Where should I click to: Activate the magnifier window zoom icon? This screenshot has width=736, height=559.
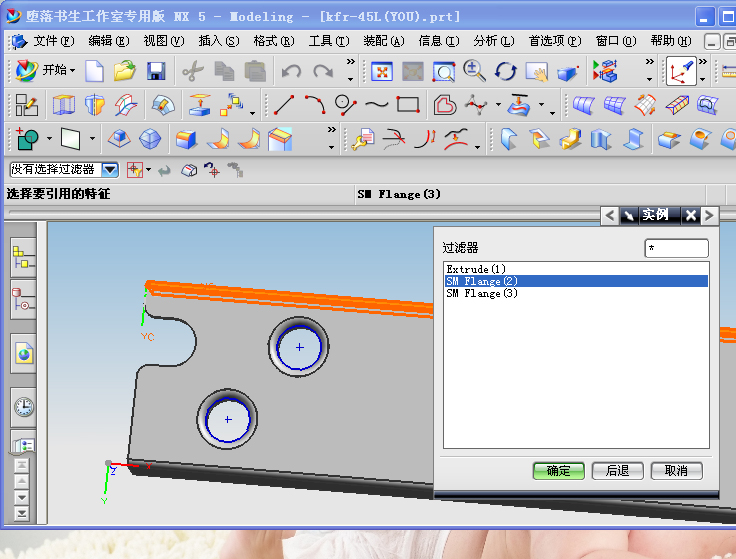pos(443,72)
